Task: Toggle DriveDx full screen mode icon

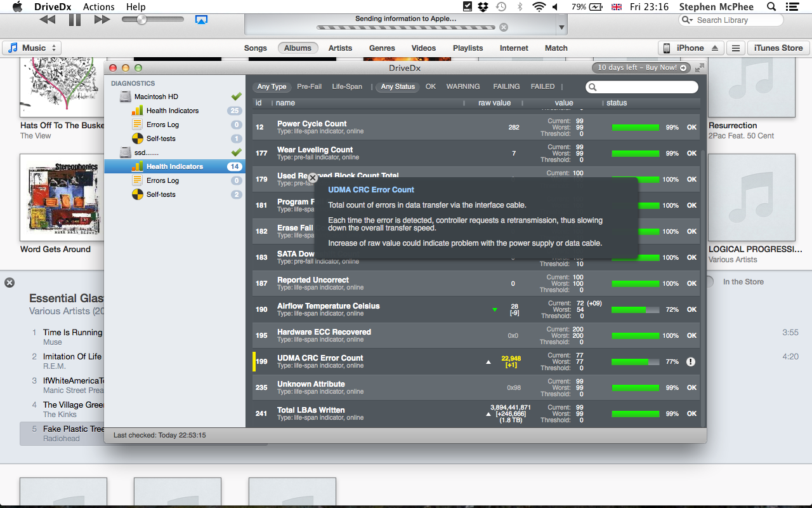Action: [699, 67]
